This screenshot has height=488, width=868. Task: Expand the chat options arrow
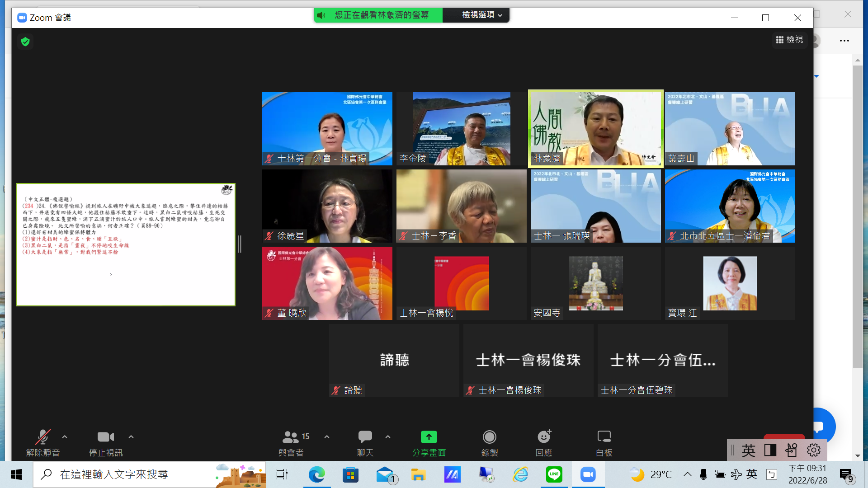[x=388, y=437]
